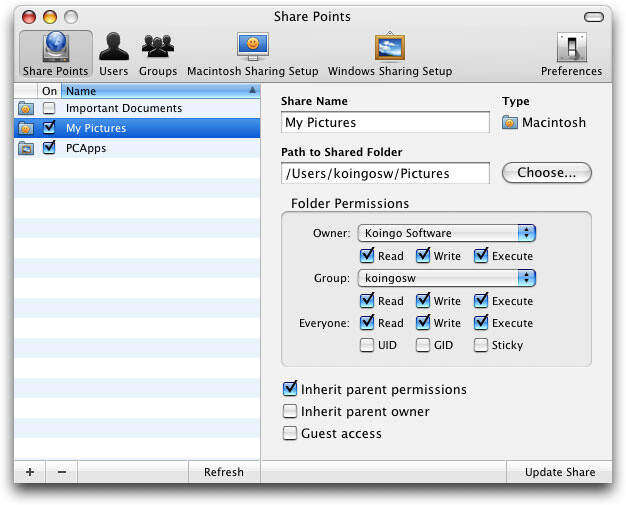Disable the My Pictures share checkbox
The image size is (626, 505).
[49, 127]
